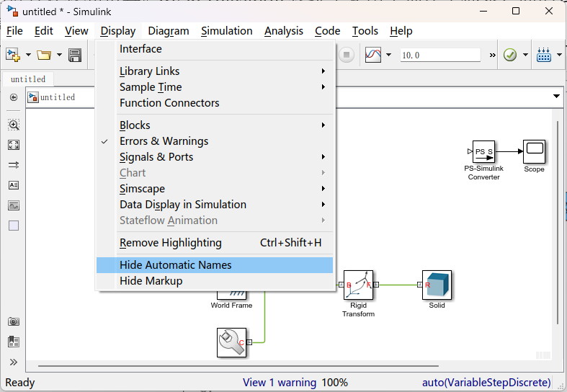567x392 pixels.
Task: Select Interface in the Display menu
Action: tap(215, 49)
